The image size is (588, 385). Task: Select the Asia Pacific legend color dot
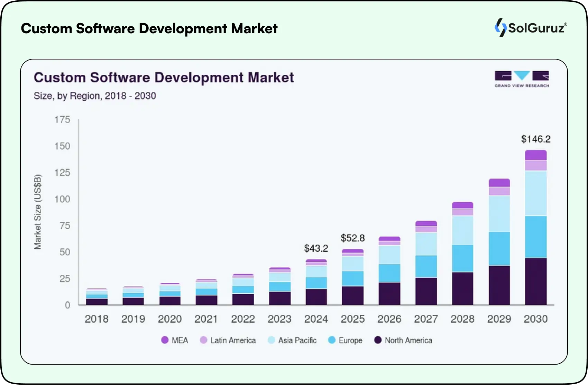click(271, 340)
